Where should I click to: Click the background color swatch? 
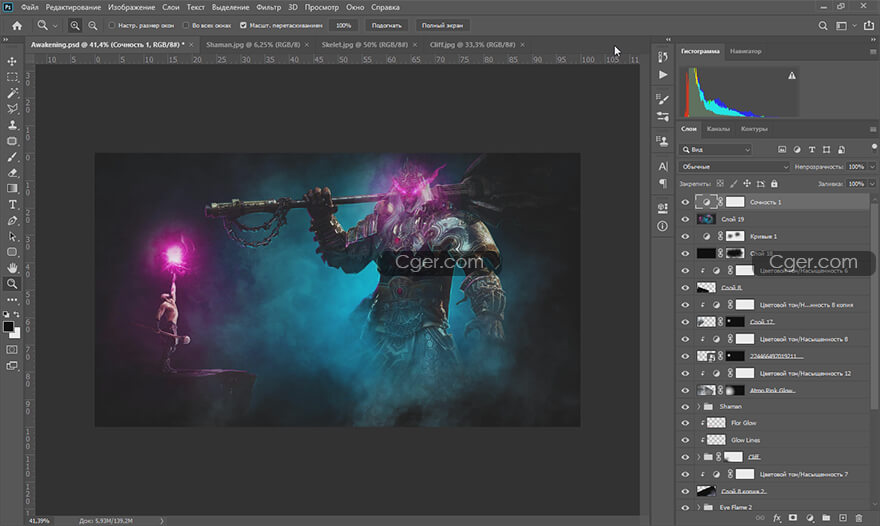16,333
